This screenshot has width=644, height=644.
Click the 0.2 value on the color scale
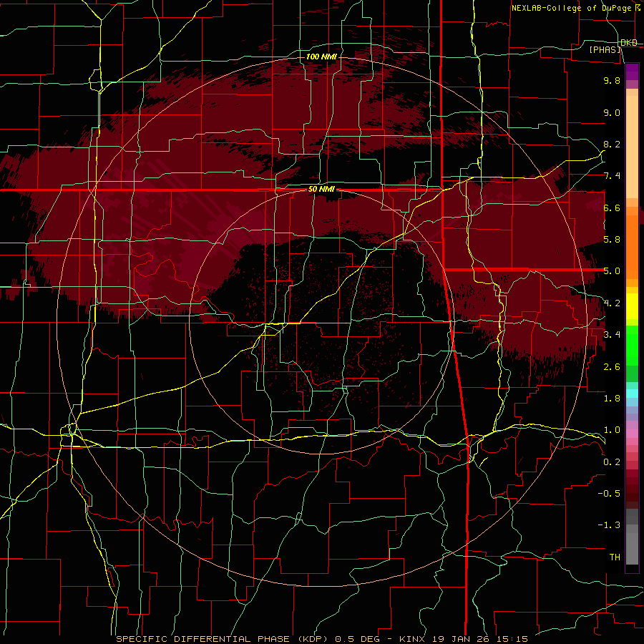[x=612, y=462]
